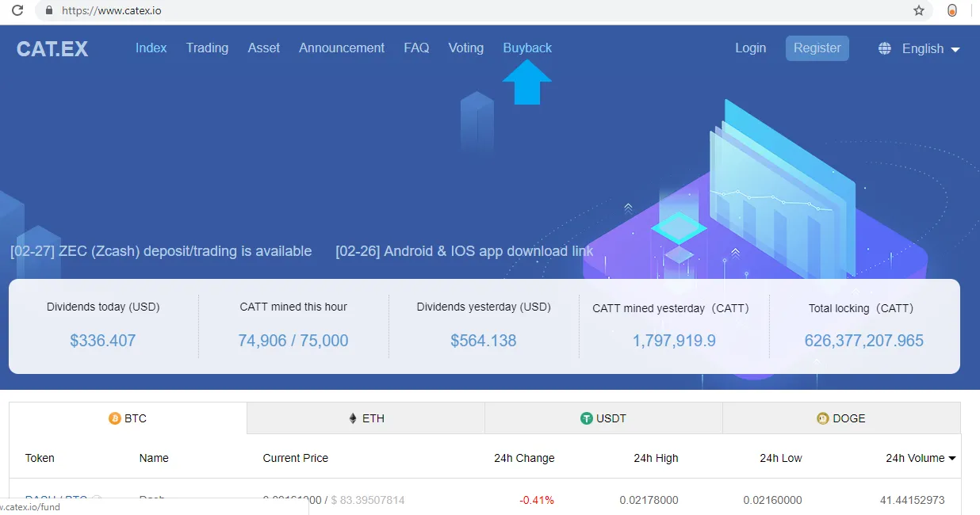
Task: Click the 41.44152973 volume cell
Action: (x=913, y=500)
